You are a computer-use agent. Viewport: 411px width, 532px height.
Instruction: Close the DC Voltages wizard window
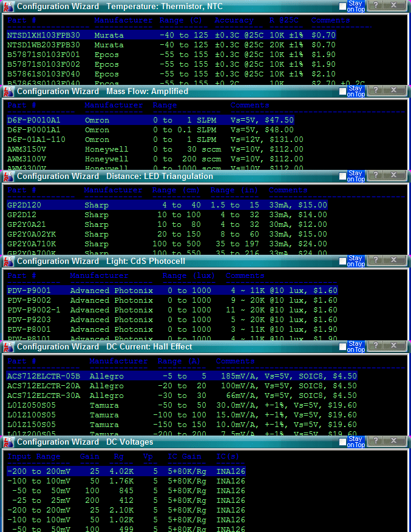coord(394,441)
